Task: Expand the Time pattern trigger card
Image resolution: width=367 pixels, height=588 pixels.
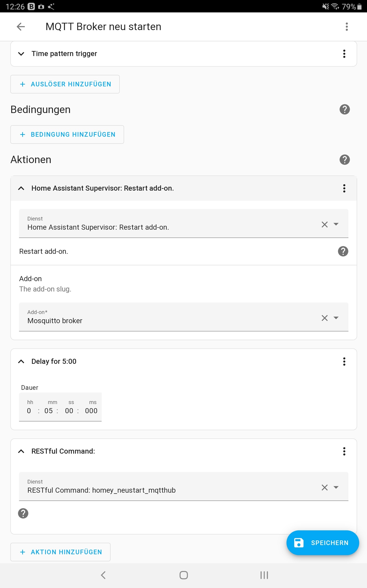Action: coord(21,54)
